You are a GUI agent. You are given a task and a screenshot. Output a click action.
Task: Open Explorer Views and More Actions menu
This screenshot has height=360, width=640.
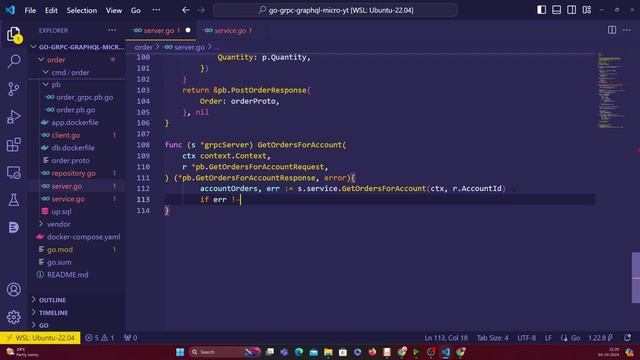tap(112, 30)
